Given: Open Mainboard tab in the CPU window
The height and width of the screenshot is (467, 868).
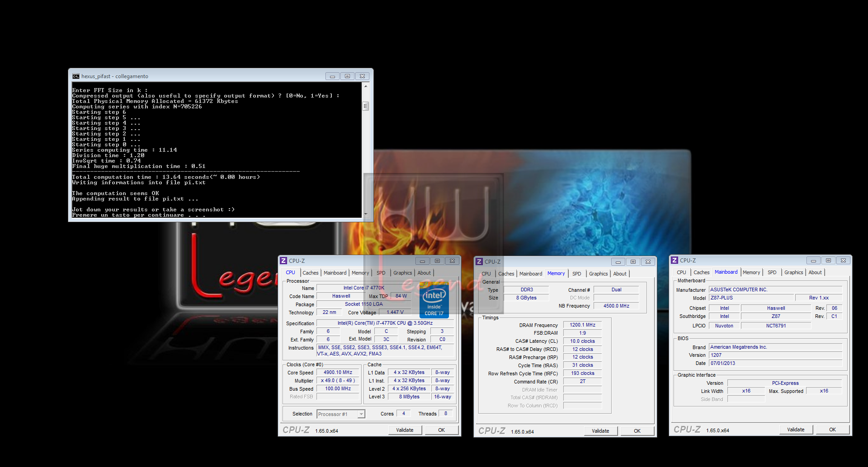Looking at the screenshot, I should [x=335, y=273].
